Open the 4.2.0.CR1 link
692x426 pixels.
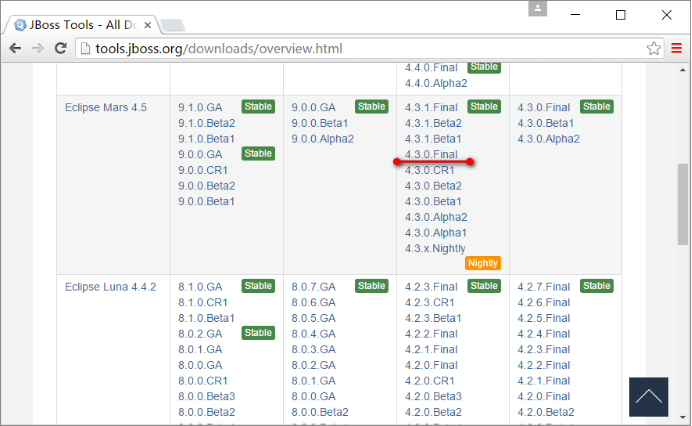coord(429,381)
